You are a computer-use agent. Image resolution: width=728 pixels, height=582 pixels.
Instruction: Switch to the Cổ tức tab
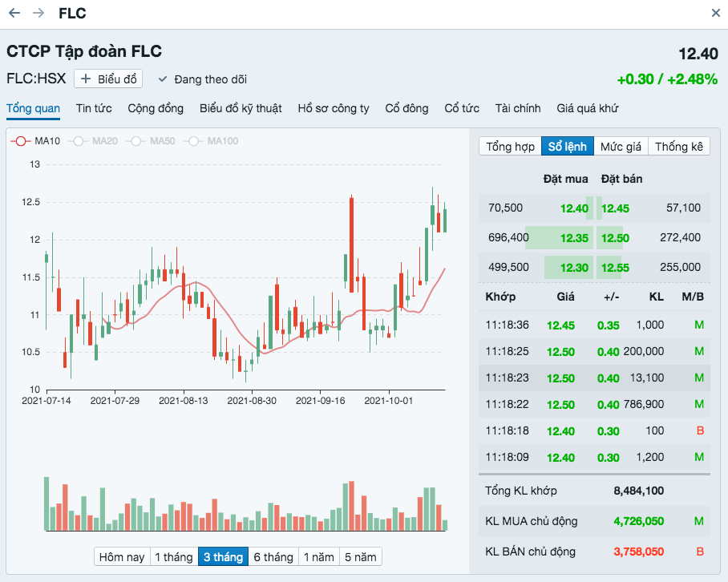[x=462, y=108]
